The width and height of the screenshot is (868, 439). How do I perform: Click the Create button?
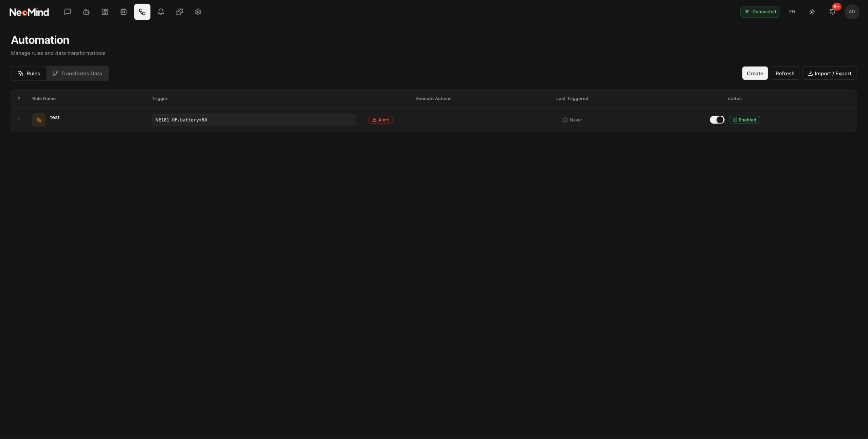[755, 73]
